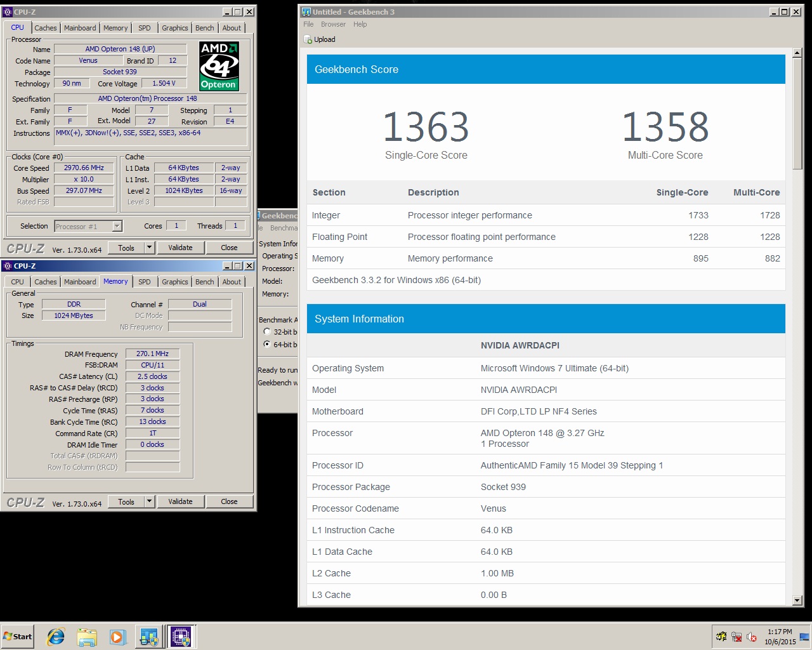
Task: Click Validate button in the Memory tab window
Action: (180, 501)
